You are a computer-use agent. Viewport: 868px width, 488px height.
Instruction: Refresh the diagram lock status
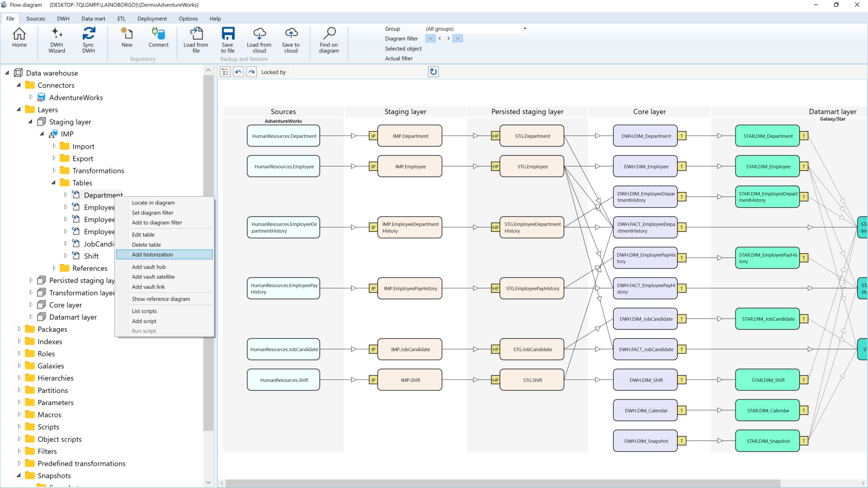pyautogui.click(x=433, y=72)
